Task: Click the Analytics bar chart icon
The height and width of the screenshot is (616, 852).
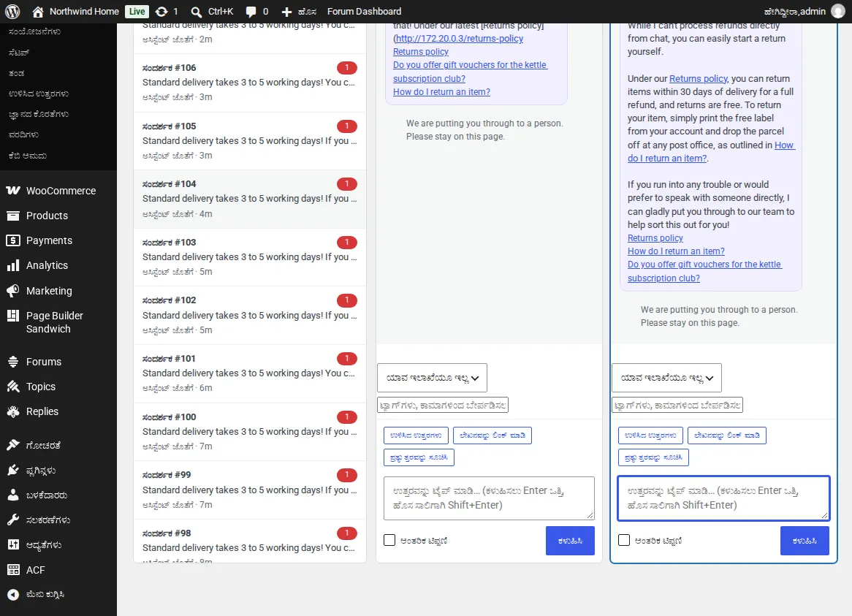Action: (x=13, y=266)
